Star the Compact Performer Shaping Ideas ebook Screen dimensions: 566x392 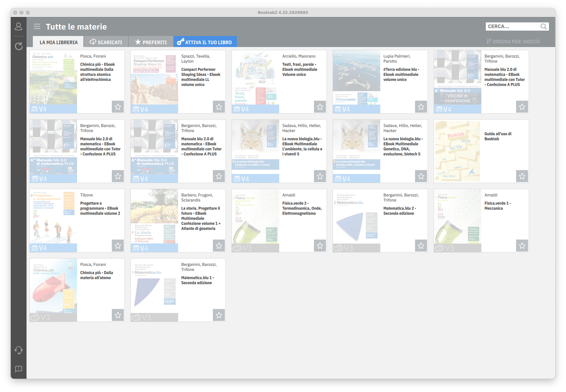point(219,107)
